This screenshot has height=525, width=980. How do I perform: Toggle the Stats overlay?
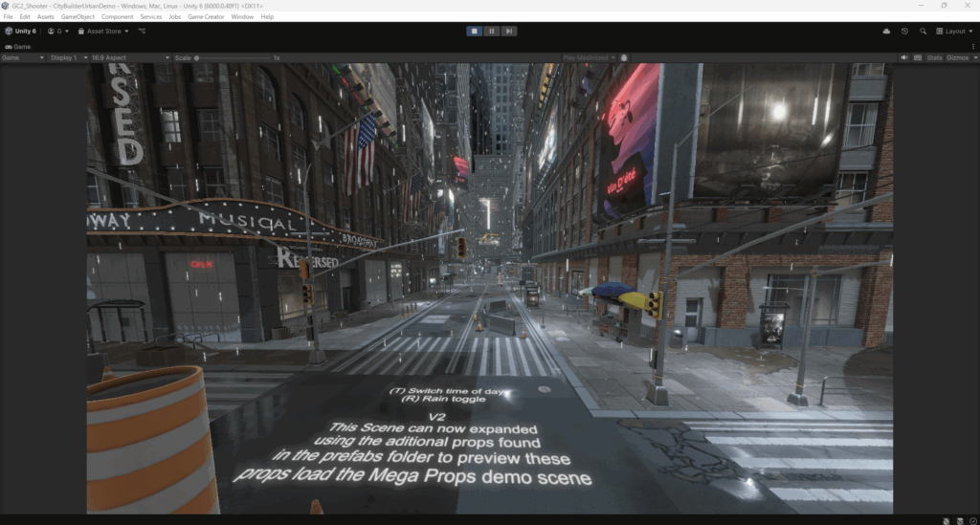point(935,57)
